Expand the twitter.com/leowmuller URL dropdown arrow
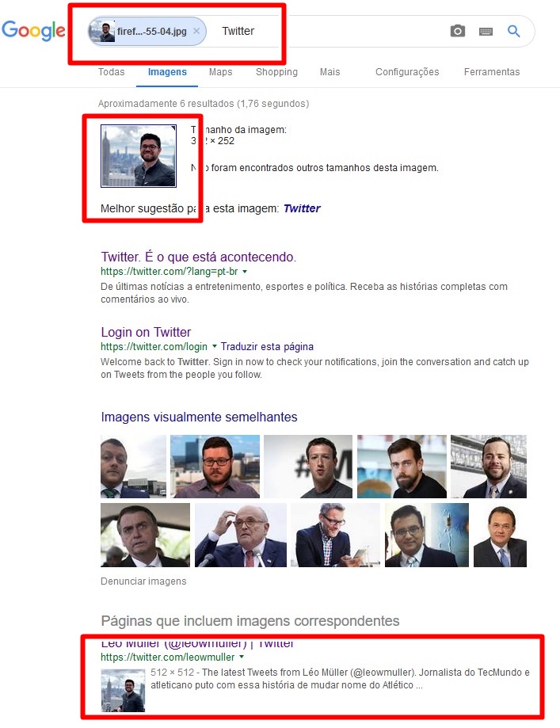 pos(242,657)
